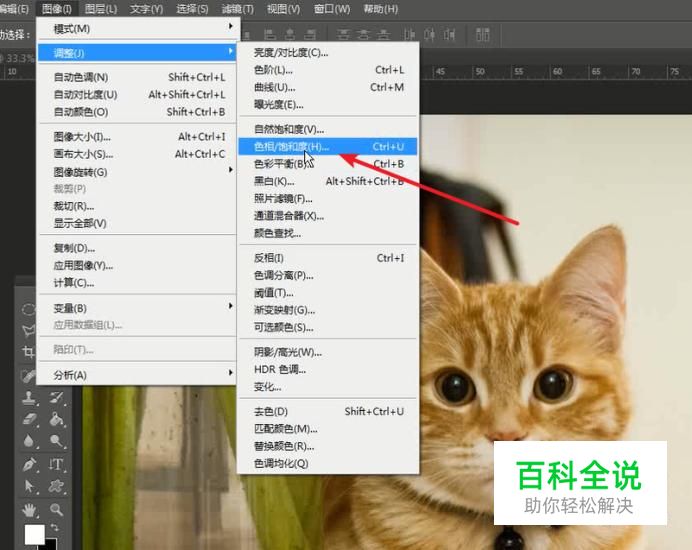Choose 黑白(K)... adjustment
This screenshot has width=692, height=550.
(x=328, y=181)
